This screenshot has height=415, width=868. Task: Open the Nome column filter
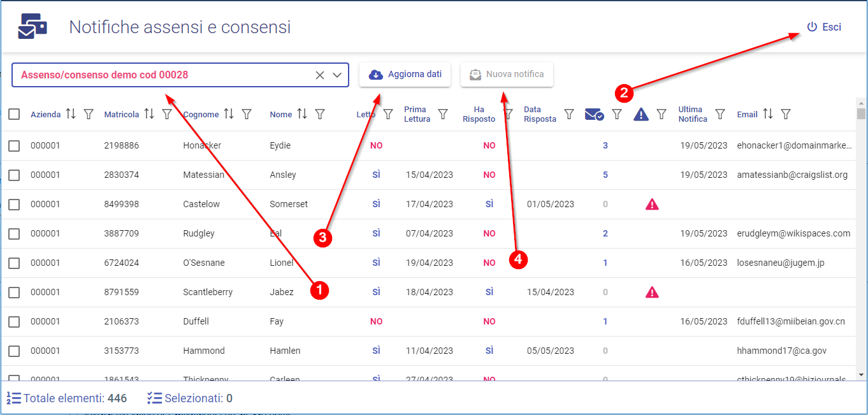[x=320, y=114]
